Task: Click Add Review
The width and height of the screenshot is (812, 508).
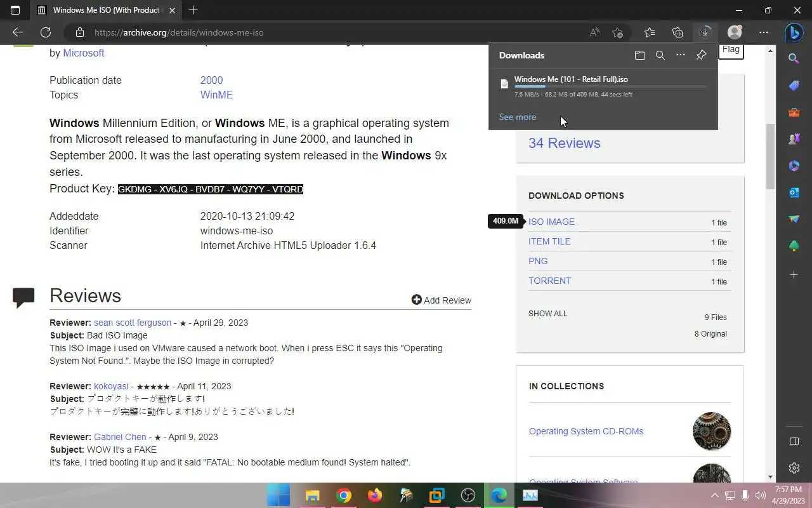Action: pyautogui.click(x=442, y=300)
